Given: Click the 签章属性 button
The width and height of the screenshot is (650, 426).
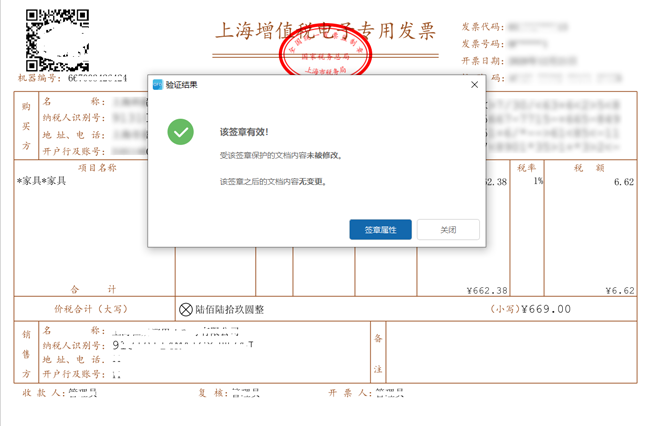Looking at the screenshot, I should (380, 230).
